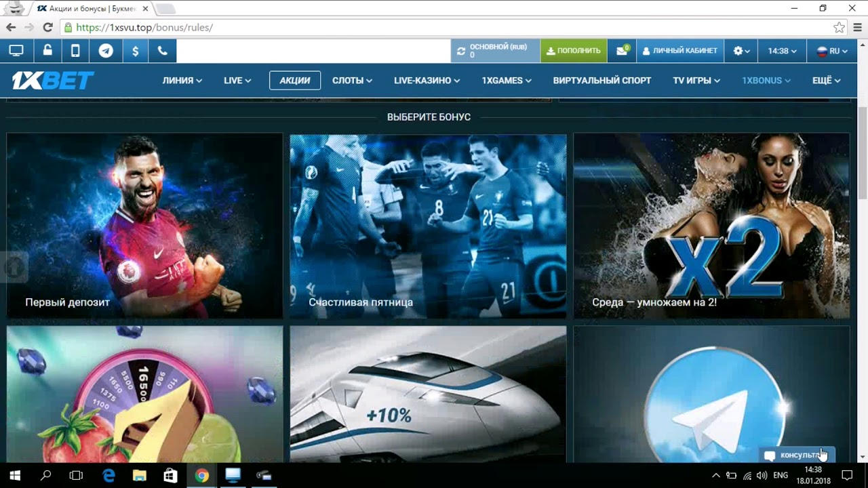Open the ОСНОВНОЙ (RUB) balance selector
868x488 pixels.
click(x=495, y=51)
